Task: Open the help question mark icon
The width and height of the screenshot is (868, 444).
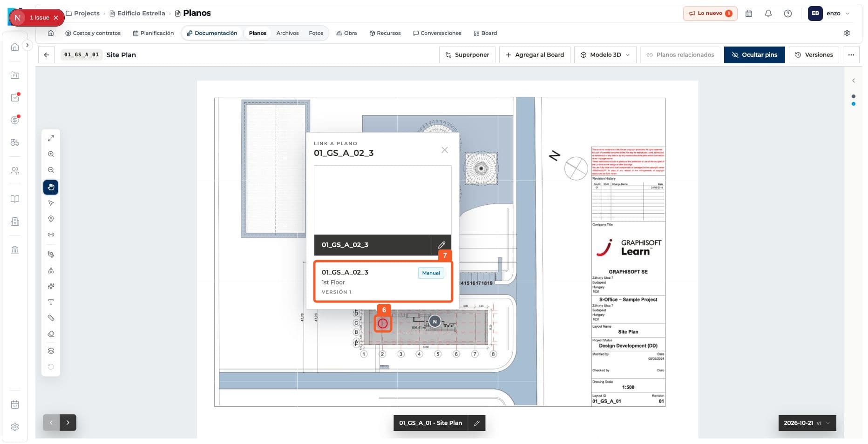Action: (x=788, y=13)
